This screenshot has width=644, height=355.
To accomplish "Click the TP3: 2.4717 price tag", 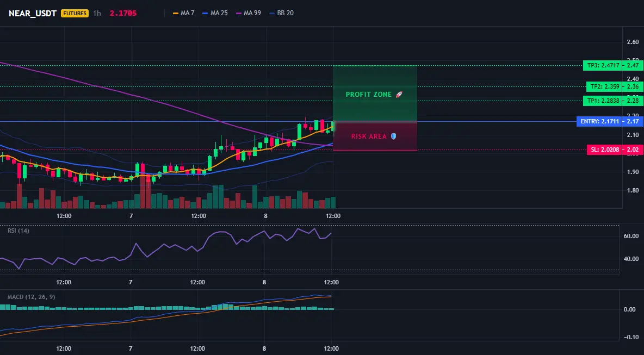I will (x=602, y=65).
